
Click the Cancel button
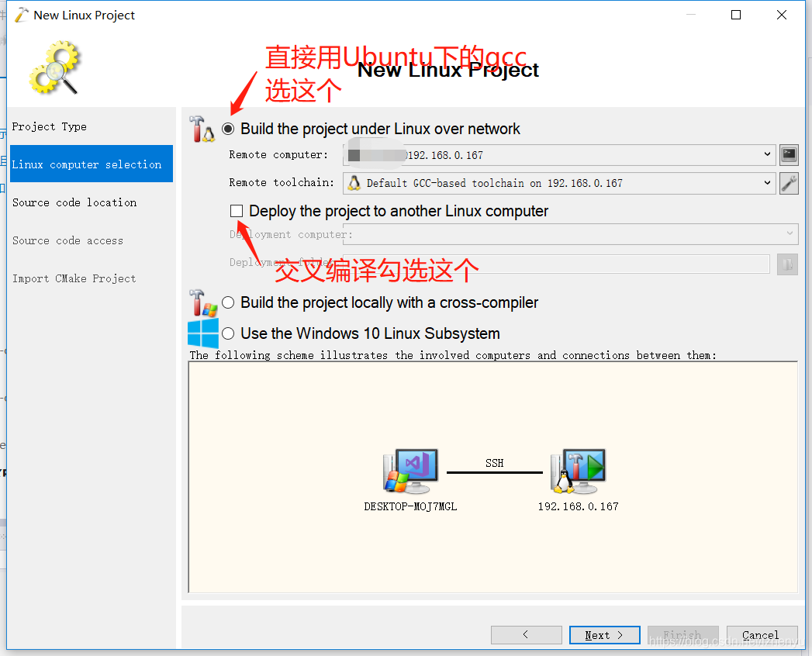tap(762, 635)
